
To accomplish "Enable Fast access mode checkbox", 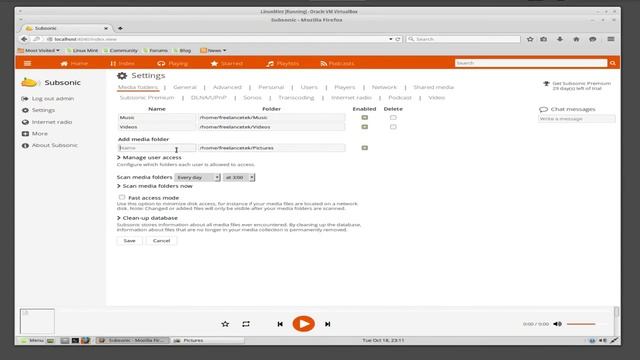I will click(x=122, y=197).
